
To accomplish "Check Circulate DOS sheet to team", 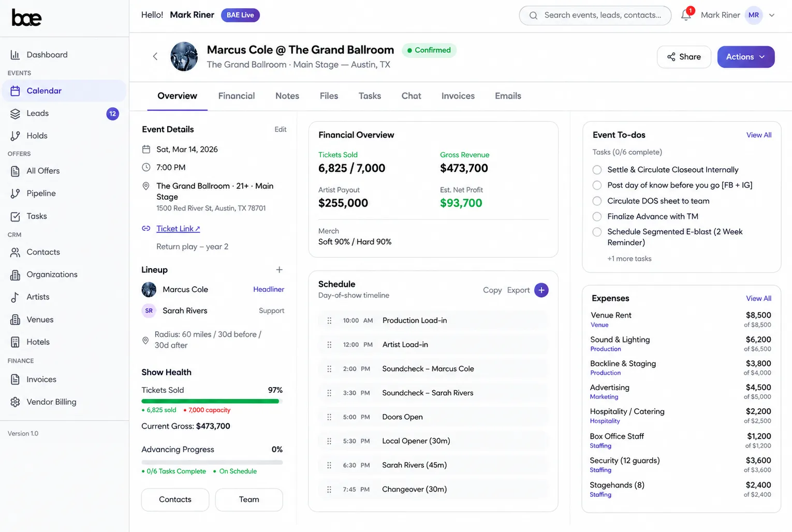I will pos(597,201).
